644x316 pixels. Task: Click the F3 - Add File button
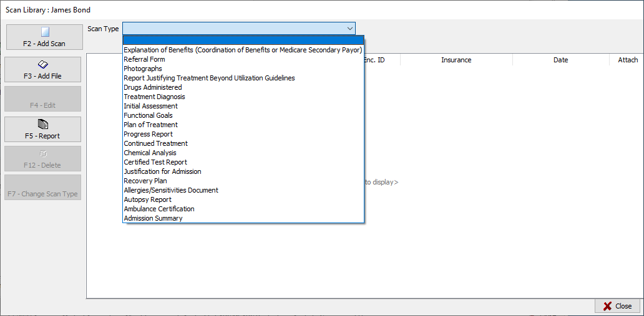44,70
